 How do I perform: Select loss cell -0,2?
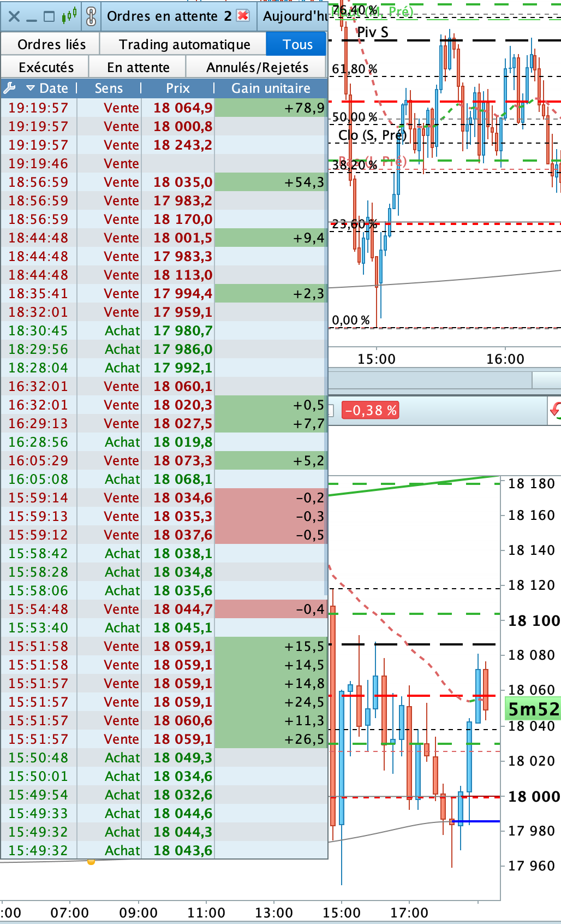[271, 497]
